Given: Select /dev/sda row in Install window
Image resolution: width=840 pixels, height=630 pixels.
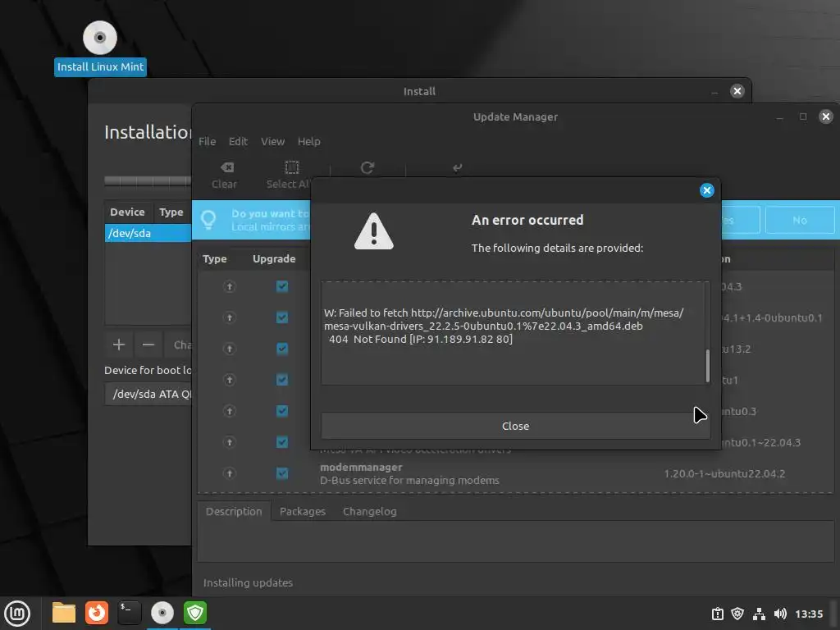Looking at the screenshot, I should 148,234.
